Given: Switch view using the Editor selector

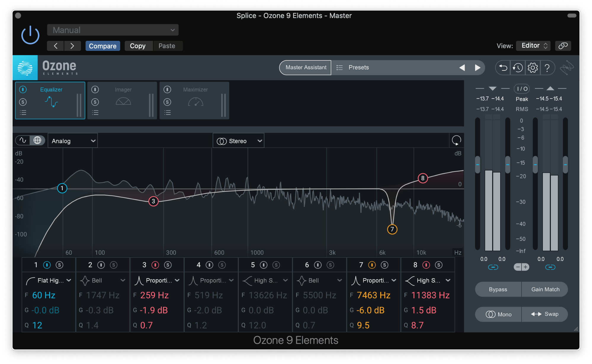Looking at the screenshot, I should pos(533,46).
